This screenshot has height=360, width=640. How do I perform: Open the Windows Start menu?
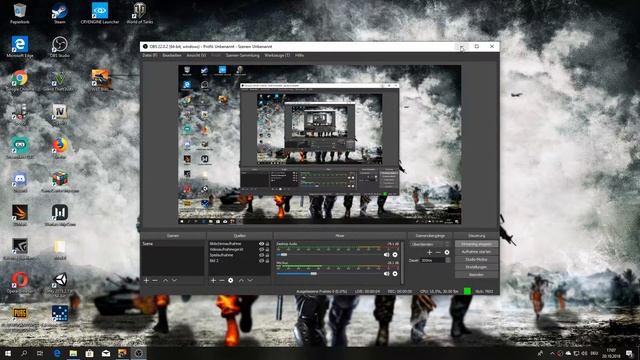pos(8,353)
